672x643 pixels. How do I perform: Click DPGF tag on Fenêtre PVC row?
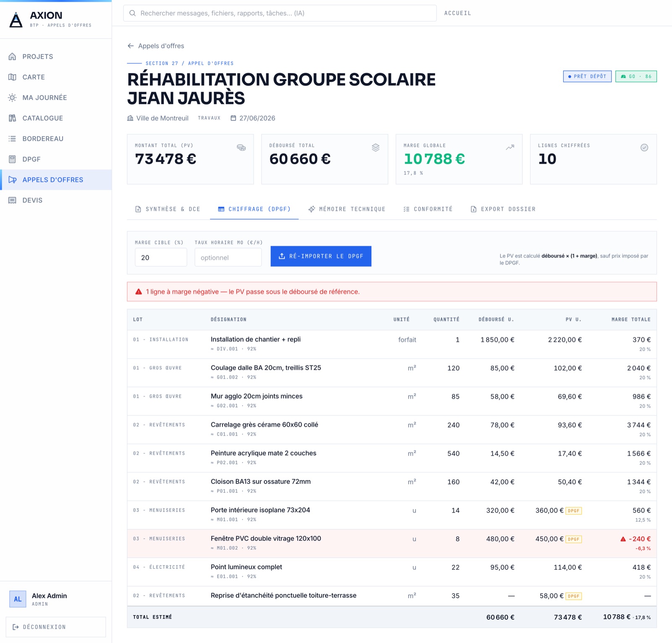574,539
